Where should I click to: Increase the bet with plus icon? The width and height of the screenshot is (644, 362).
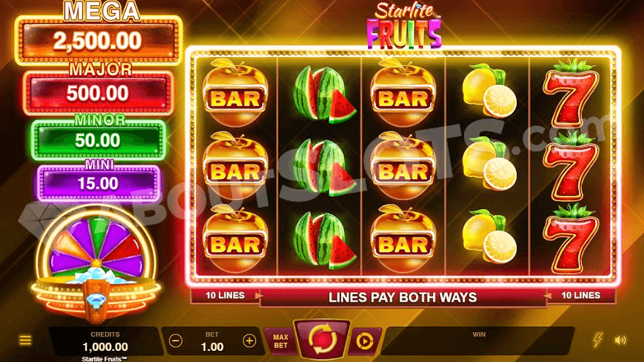pyautogui.click(x=250, y=341)
